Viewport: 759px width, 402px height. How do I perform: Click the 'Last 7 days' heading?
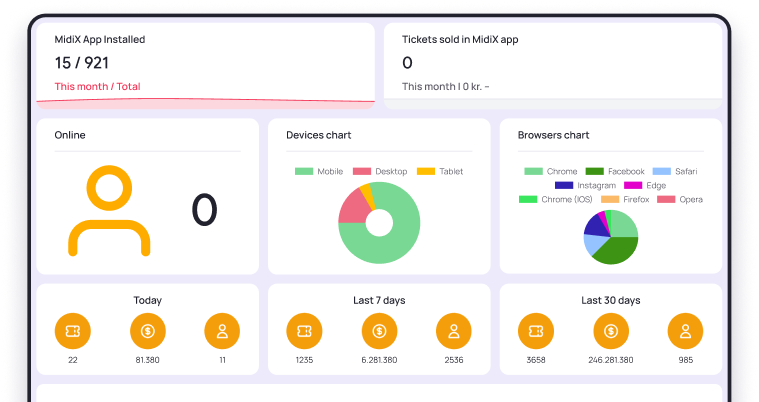click(379, 300)
